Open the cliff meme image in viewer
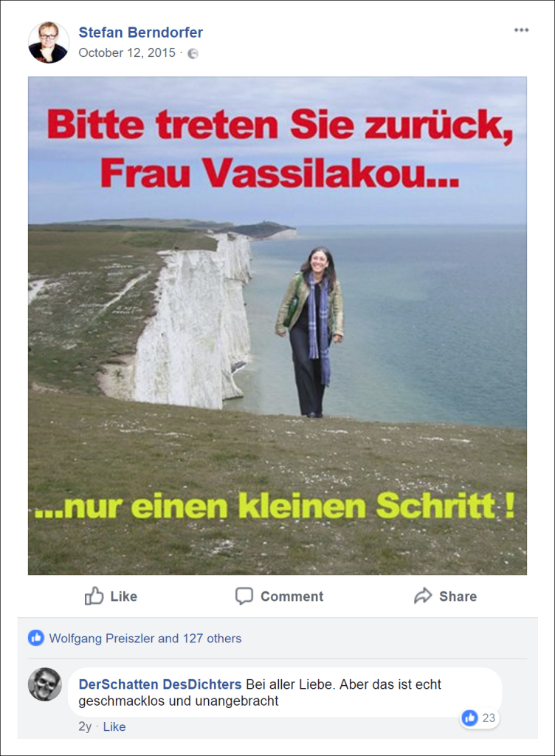The width and height of the screenshot is (555, 756). pos(277,326)
